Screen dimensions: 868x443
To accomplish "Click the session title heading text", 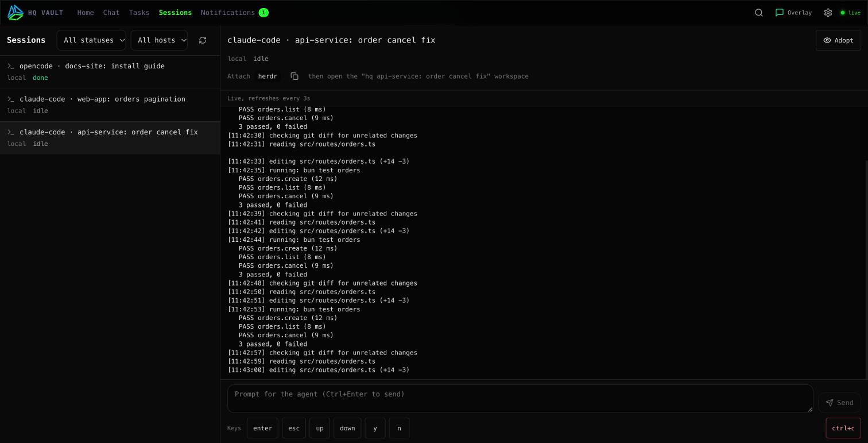I will [331, 40].
